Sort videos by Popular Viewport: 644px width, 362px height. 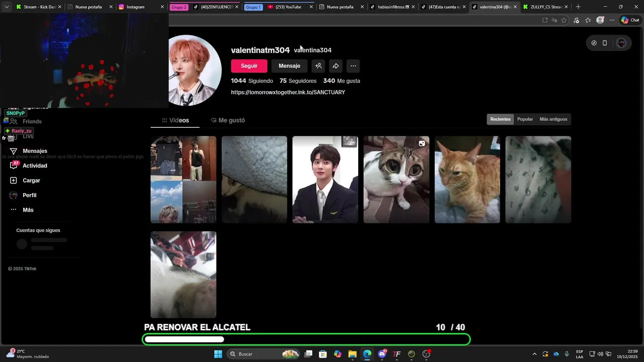click(525, 119)
